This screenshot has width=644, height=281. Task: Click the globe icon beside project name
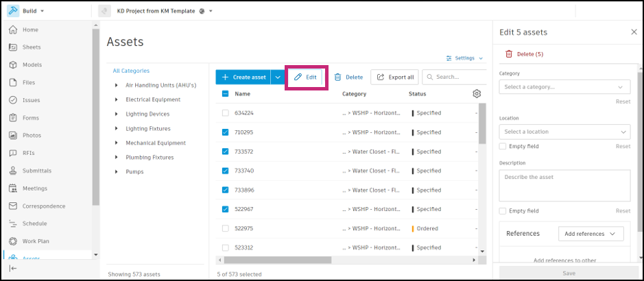tap(202, 12)
